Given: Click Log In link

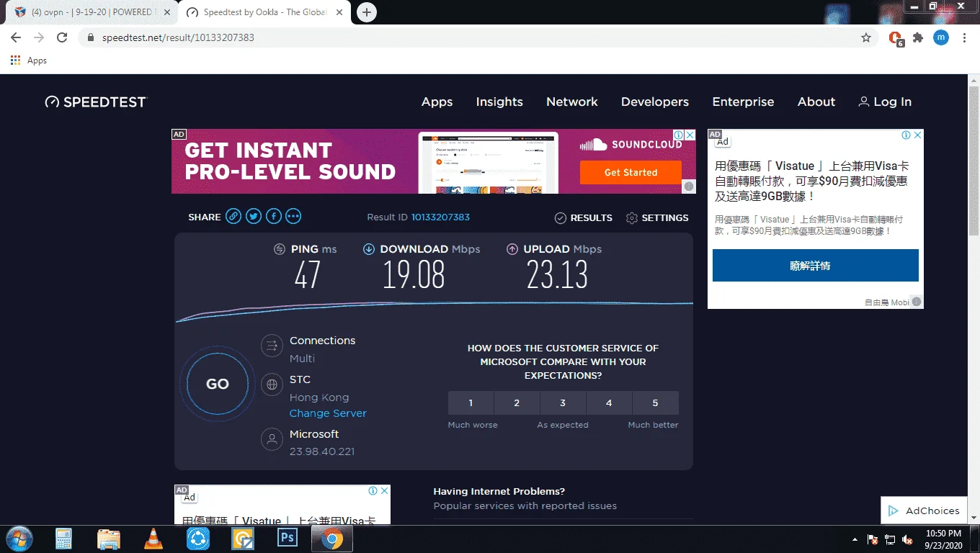Looking at the screenshot, I should tap(885, 102).
